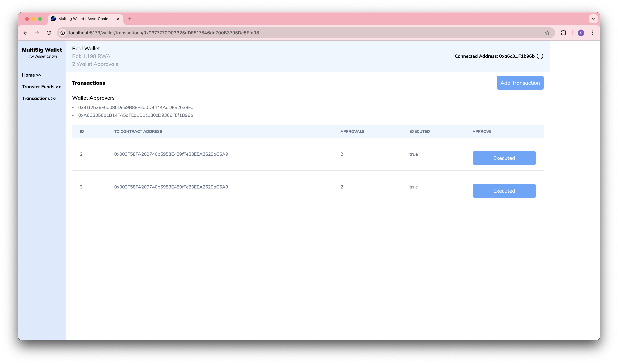The width and height of the screenshot is (618, 364).
Task: Select the Multsig Wallet | AssetChain tab
Action: tap(83, 19)
